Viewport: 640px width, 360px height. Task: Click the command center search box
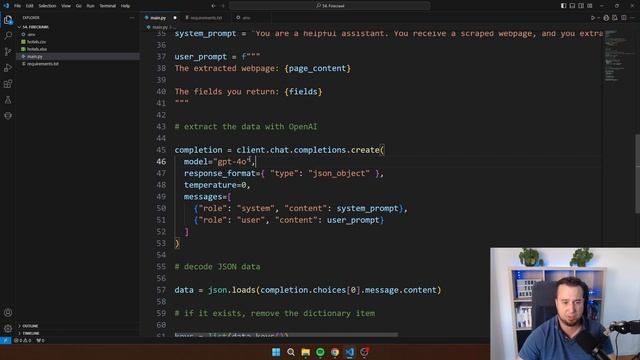click(330, 6)
